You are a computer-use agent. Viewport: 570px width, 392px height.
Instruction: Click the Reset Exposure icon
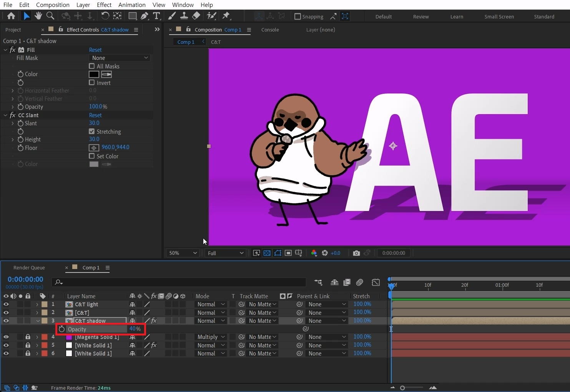click(325, 253)
